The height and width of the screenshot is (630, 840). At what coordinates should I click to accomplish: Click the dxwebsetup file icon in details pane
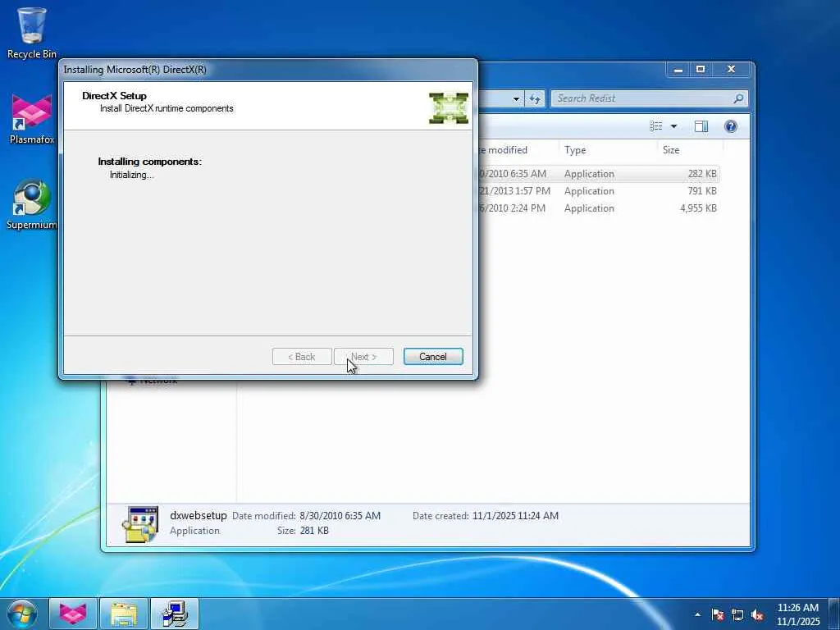(x=140, y=524)
